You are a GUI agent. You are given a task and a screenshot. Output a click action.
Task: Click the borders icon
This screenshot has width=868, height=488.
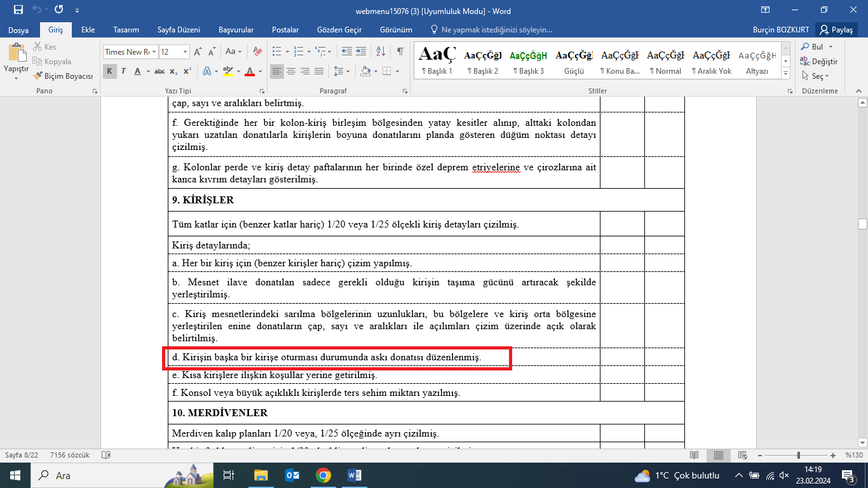coord(388,71)
